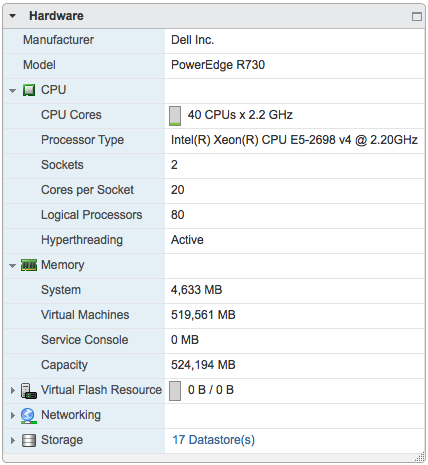Expand the Virtual Flash Resource row
The height and width of the screenshot is (465, 428).
click(13, 390)
